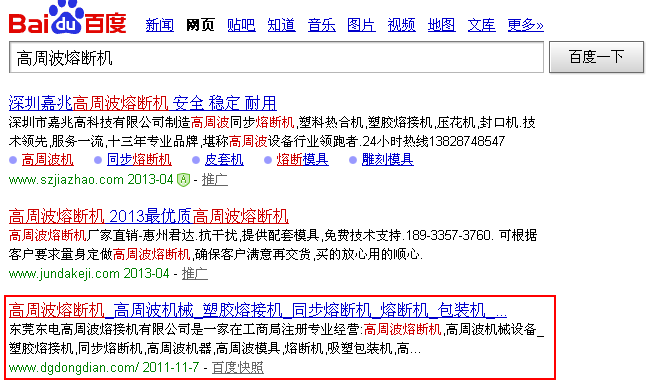Open the 雕刻模具 sublink
Viewport: 651px width, 385px height.
pos(387,159)
